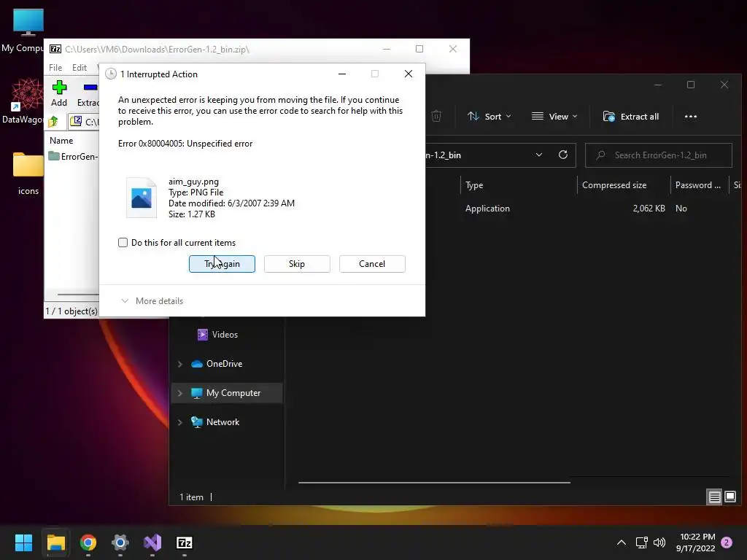Expand the OneDrive tree node

tap(180, 364)
